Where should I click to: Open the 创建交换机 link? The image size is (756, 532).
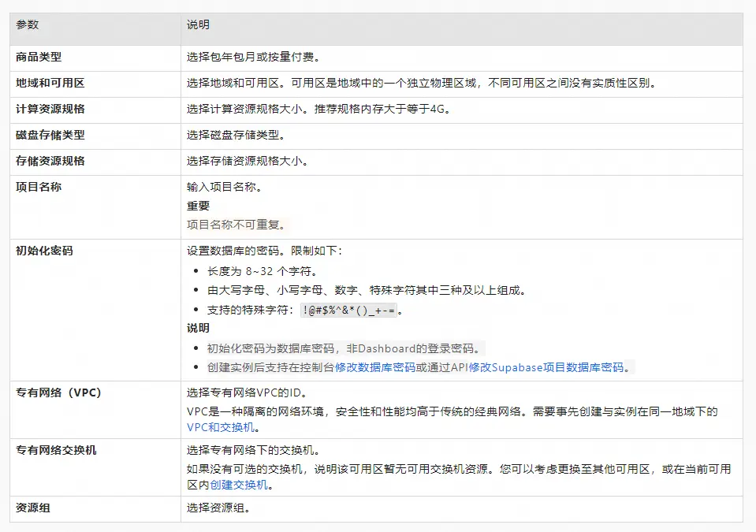[239, 485]
